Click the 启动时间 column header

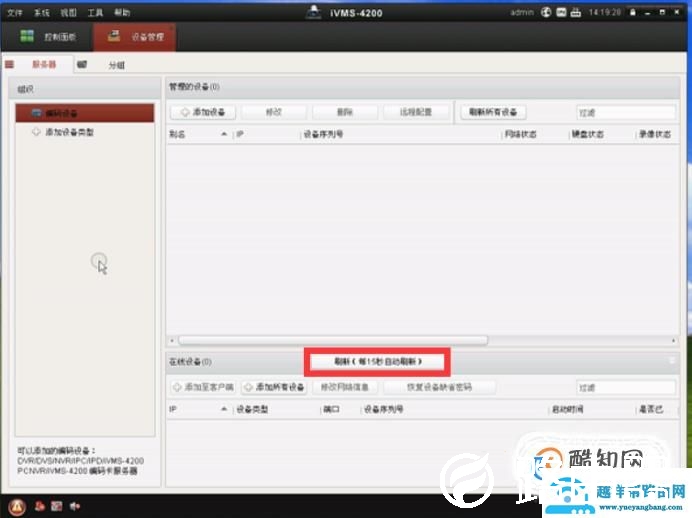tap(568, 409)
